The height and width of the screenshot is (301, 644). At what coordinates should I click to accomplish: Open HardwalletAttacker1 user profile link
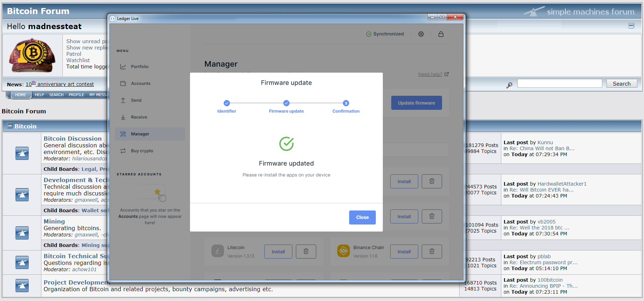pos(562,184)
